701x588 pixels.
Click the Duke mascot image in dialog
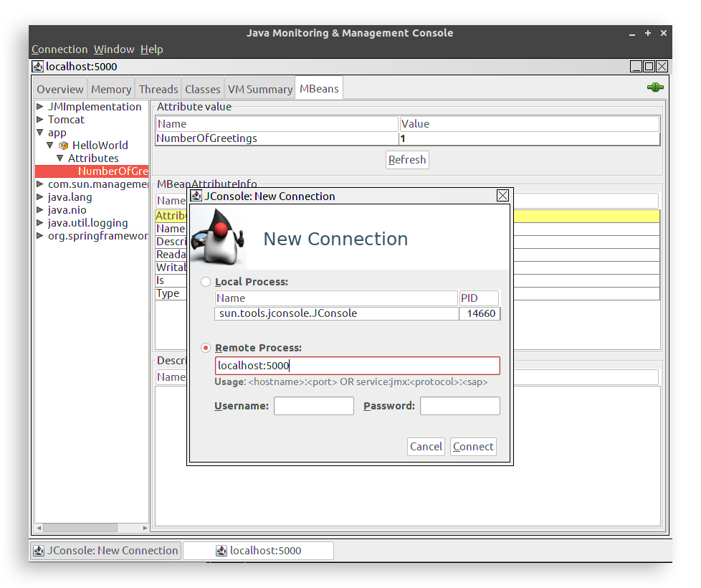(x=218, y=237)
